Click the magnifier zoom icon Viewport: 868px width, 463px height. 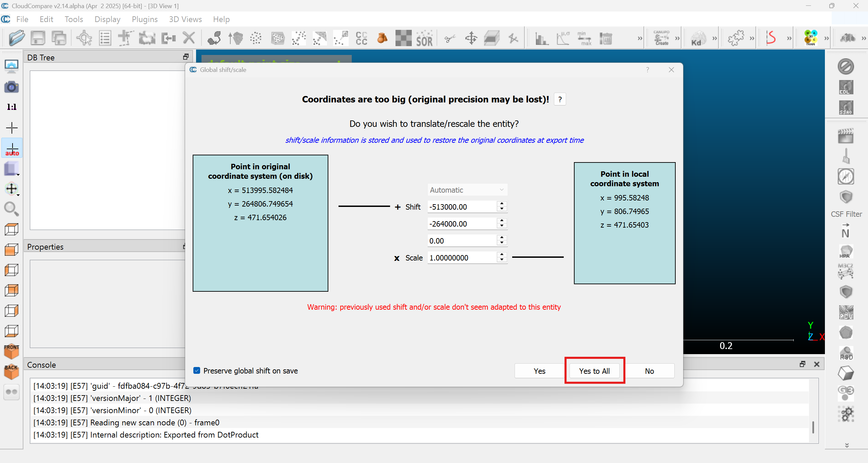point(11,209)
